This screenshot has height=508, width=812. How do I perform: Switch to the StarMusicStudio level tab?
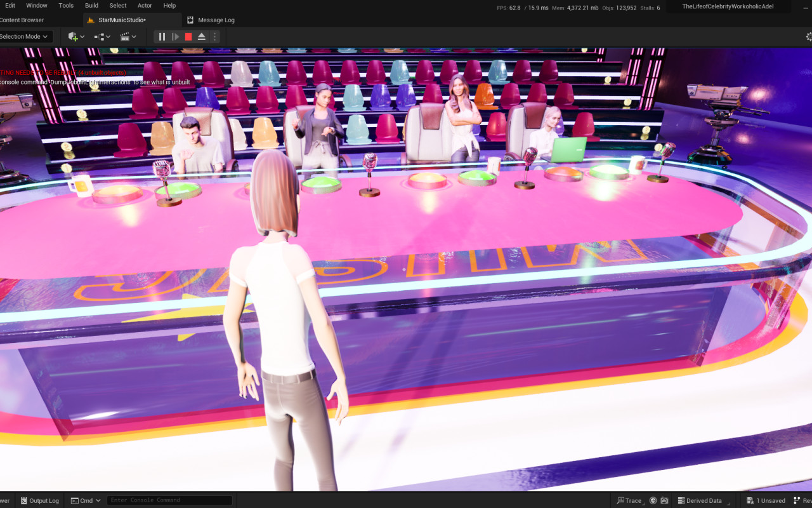point(132,20)
